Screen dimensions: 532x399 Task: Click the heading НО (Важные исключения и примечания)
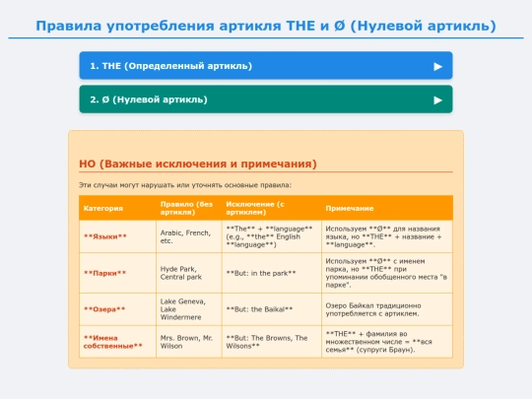click(198, 164)
